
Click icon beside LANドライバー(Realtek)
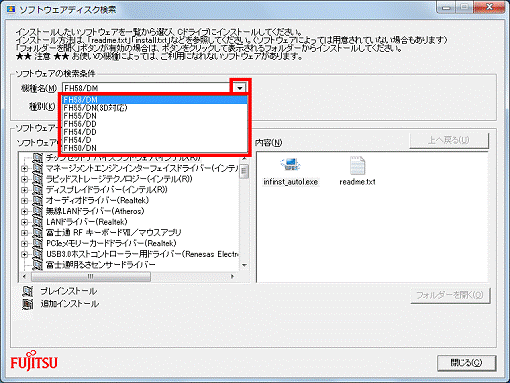[x=38, y=222]
